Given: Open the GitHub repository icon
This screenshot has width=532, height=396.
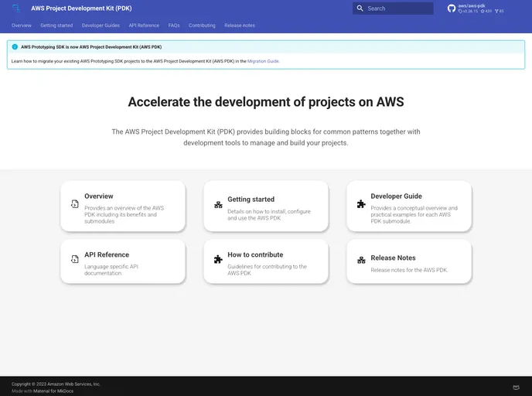Looking at the screenshot, I should tap(452, 9).
